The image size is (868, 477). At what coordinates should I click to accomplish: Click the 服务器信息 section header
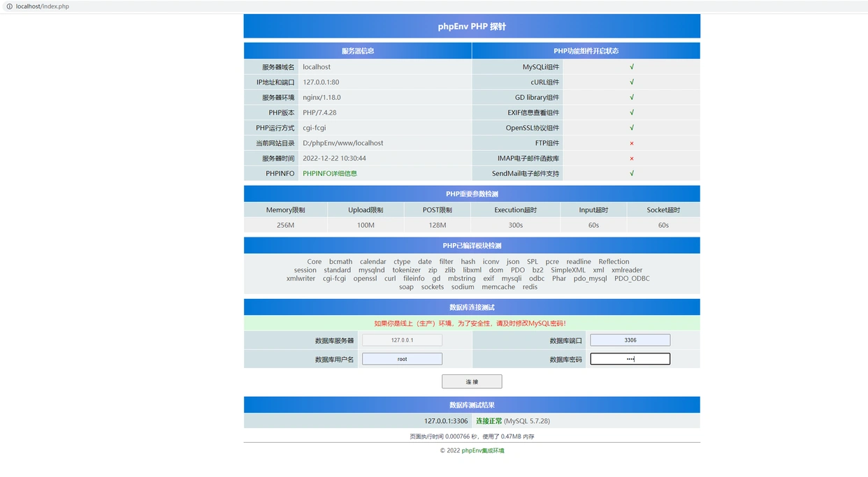tap(357, 51)
